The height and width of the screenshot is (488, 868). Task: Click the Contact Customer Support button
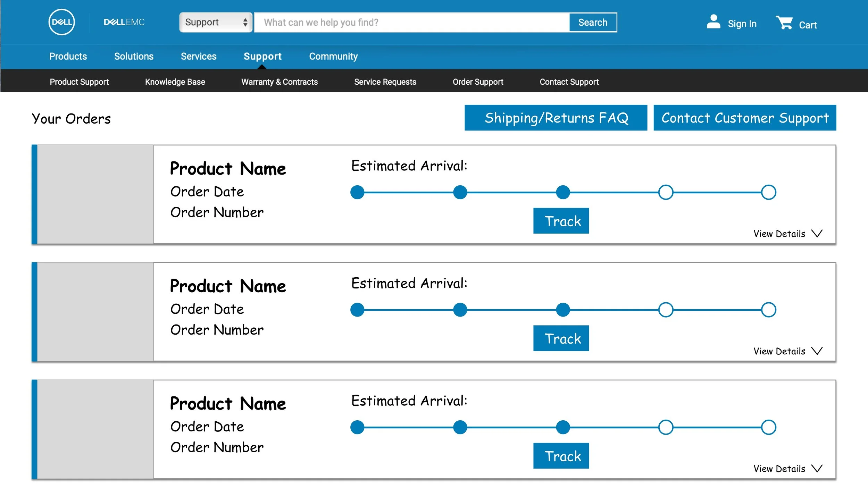pyautogui.click(x=745, y=118)
